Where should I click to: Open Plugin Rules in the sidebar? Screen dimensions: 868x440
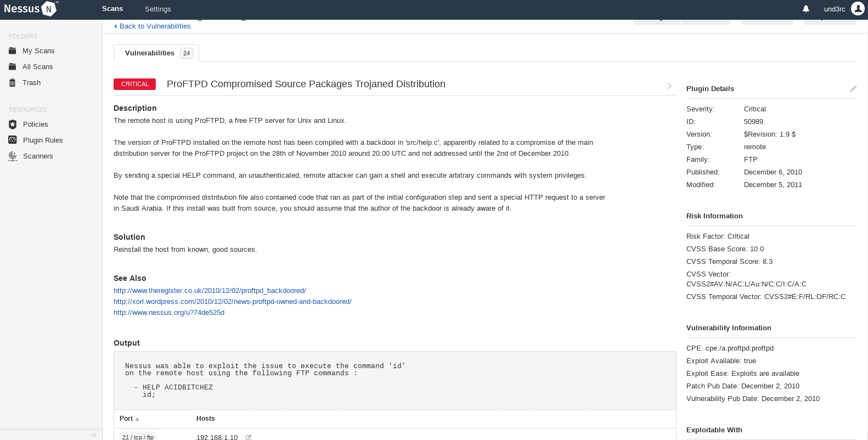point(42,140)
